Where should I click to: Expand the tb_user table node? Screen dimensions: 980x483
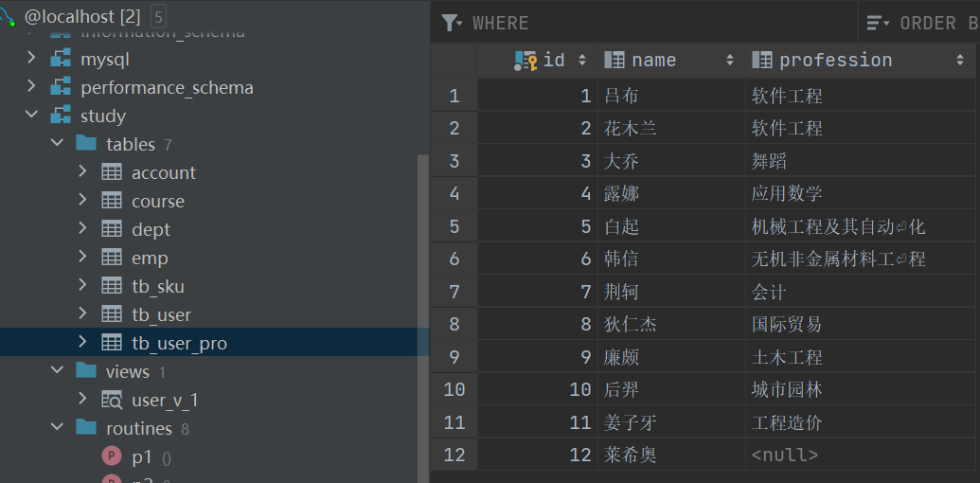(82, 313)
